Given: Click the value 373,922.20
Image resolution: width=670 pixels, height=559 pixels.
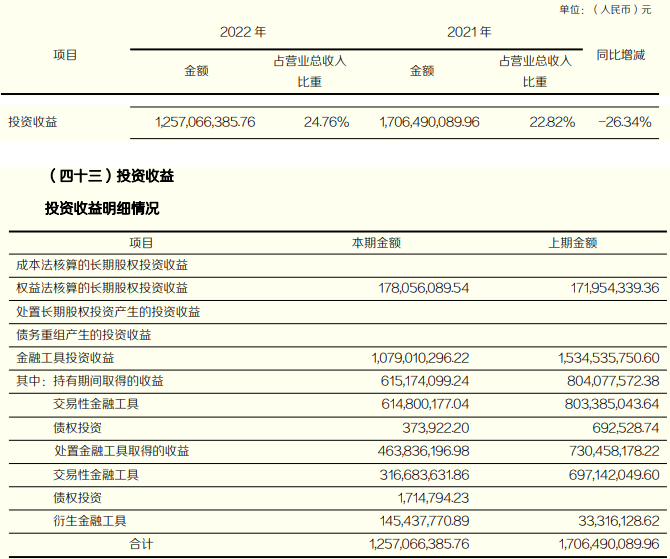Looking at the screenshot, I should click(x=435, y=428).
